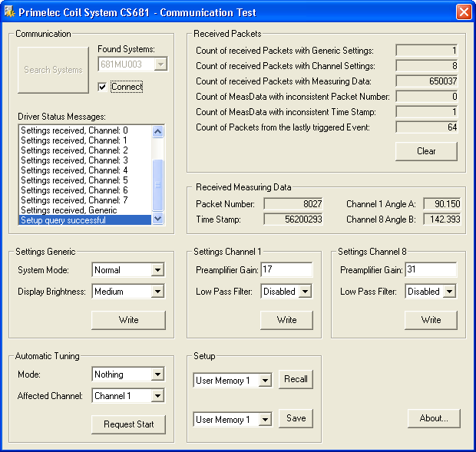This screenshot has width=476, height=452.
Task: Click the Packet Number value 8027
Action: point(293,203)
